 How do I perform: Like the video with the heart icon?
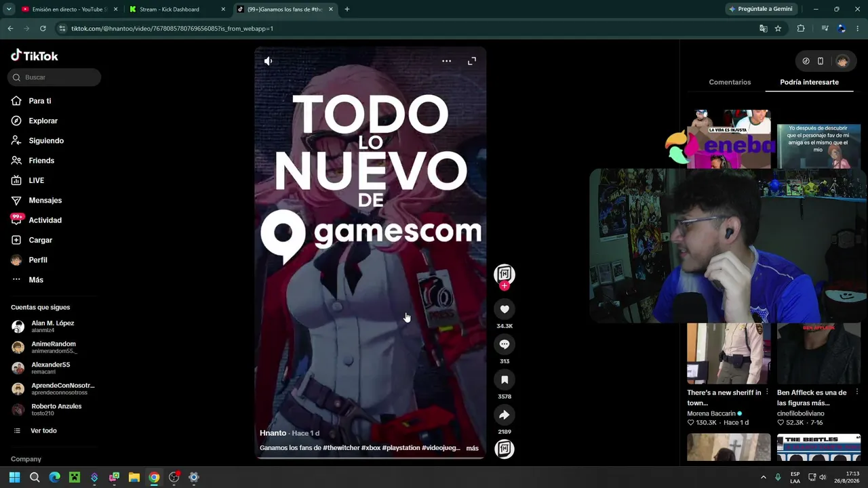click(505, 310)
